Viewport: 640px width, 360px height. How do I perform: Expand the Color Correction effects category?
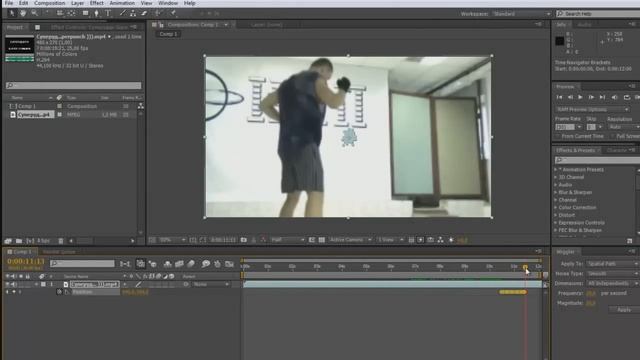(556, 207)
